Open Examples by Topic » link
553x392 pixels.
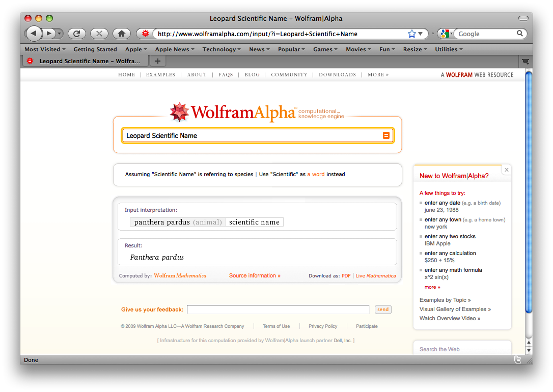445,300
